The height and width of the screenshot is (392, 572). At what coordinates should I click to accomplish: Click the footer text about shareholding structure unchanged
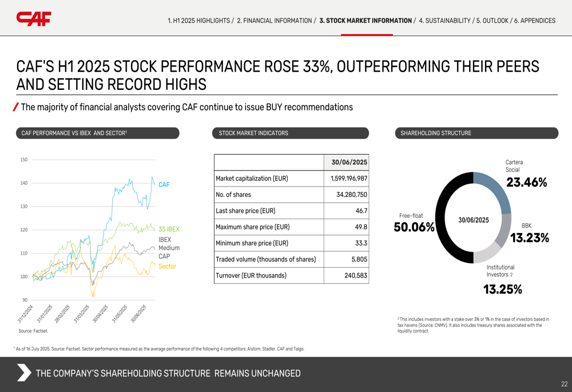[x=168, y=373]
